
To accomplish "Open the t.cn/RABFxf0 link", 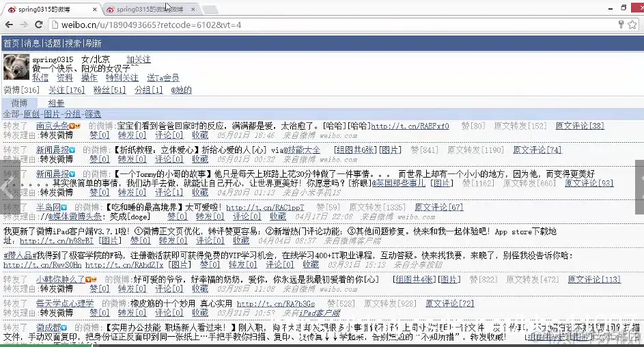I will (410, 126).
